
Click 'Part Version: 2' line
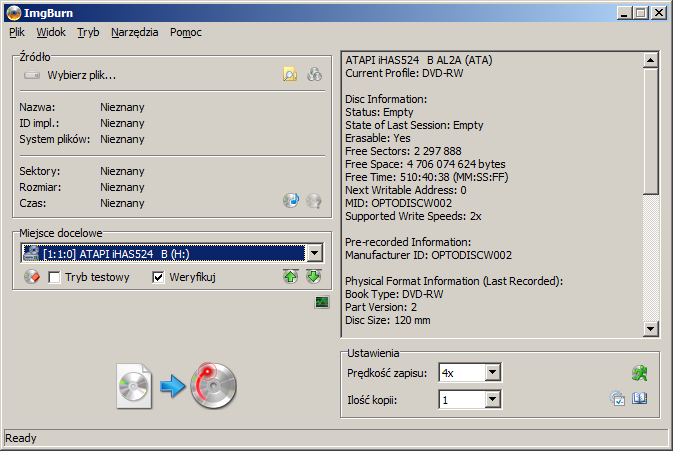(381, 307)
